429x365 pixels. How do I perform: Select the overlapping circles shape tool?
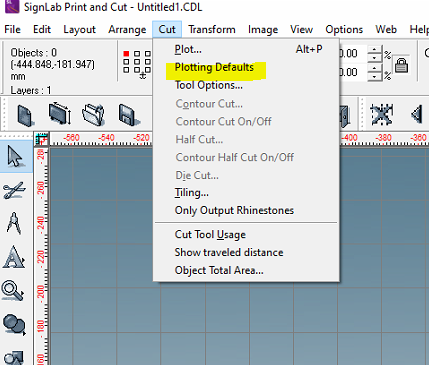(14, 325)
